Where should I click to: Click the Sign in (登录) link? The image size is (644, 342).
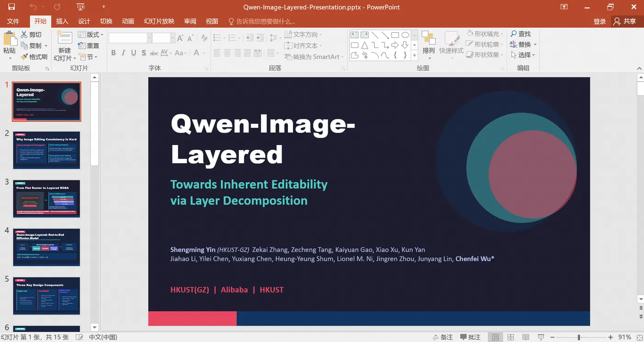(600, 21)
